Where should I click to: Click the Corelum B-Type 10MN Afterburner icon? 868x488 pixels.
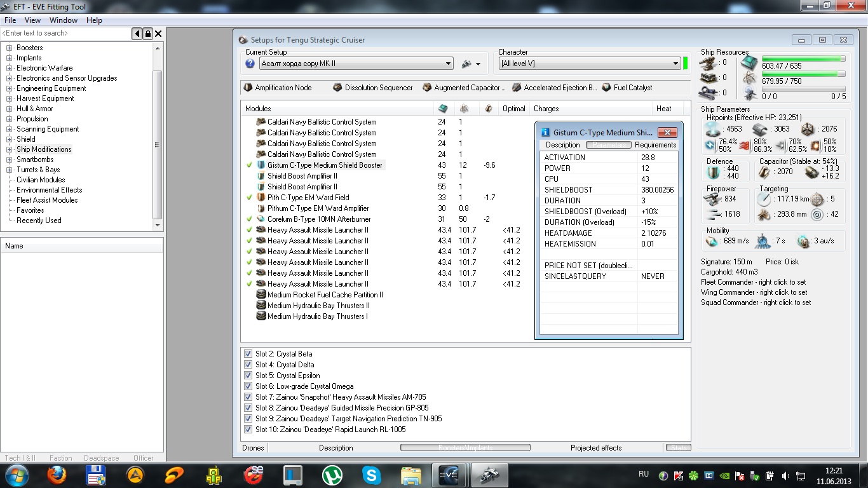click(261, 219)
